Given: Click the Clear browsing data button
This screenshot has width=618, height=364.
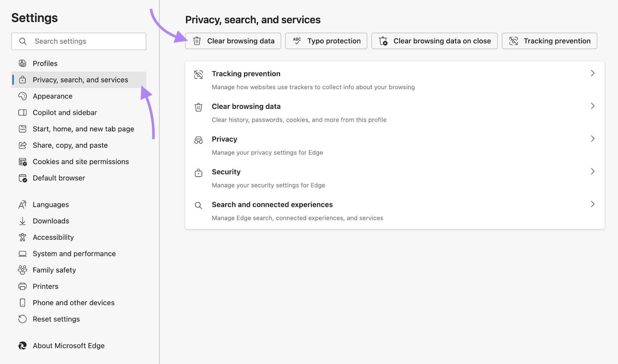Looking at the screenshot, I should click(233, 41).
